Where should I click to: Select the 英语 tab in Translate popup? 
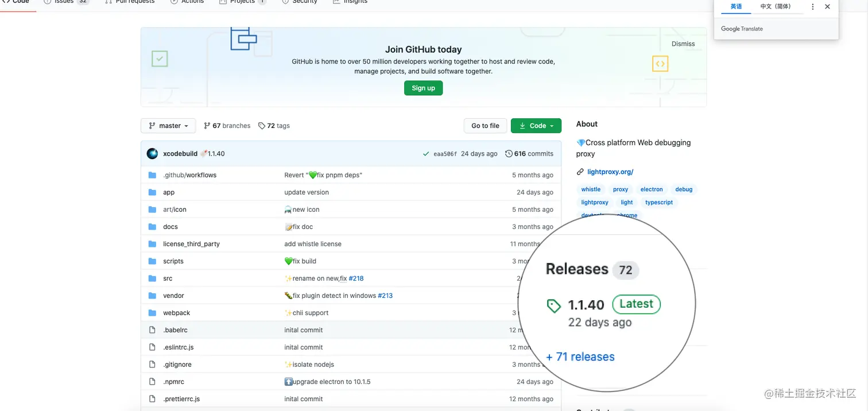click(x=736, y=6)
